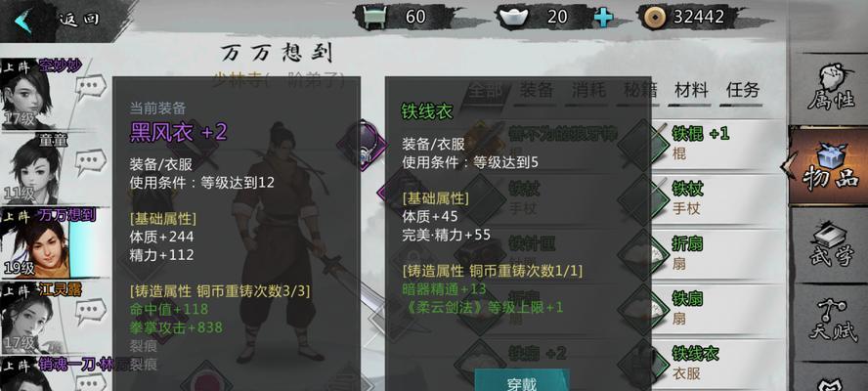
Task: Open the 天赋 talent side tab
Action: point(830,320)
